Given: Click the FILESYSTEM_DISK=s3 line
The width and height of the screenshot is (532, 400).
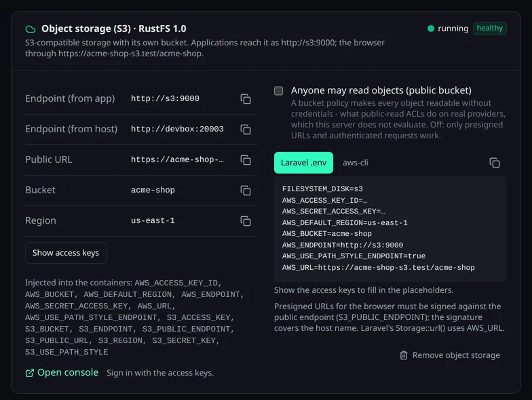Looking at the screenshot, I should [x=322, y=188].
